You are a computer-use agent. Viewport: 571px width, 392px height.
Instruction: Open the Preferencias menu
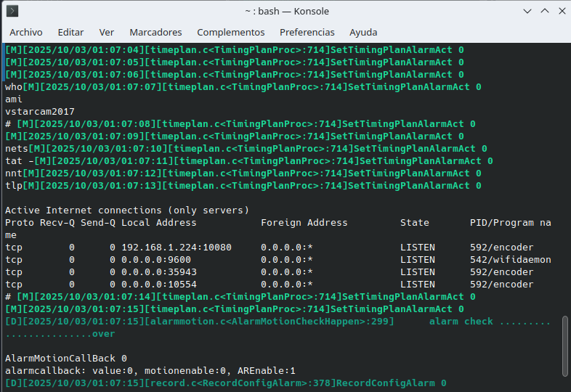(307, 32)
